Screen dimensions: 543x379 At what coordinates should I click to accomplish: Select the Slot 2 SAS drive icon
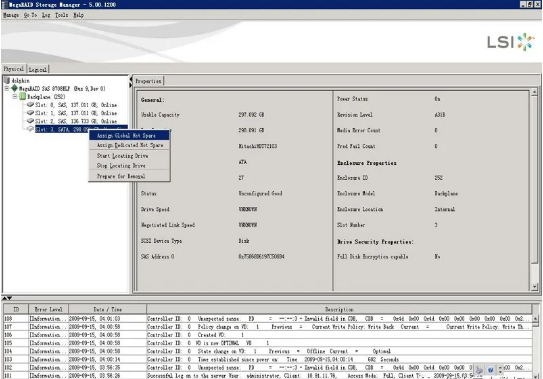pyautogui.click(x=30, y=121)
